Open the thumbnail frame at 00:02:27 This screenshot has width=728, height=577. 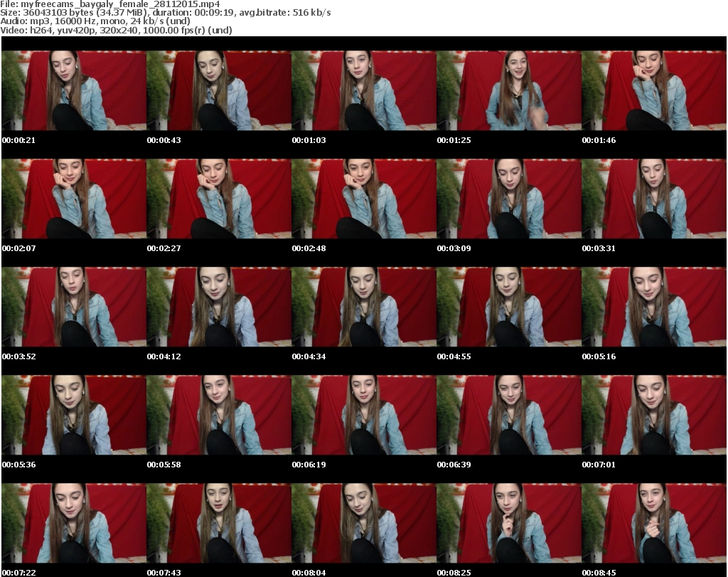pos(219,198)
